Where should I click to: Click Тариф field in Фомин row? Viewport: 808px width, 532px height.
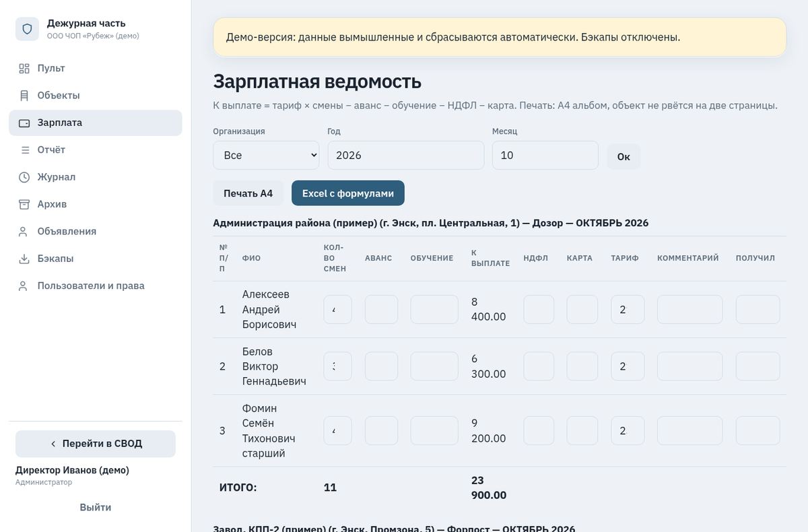coord(628,431)
